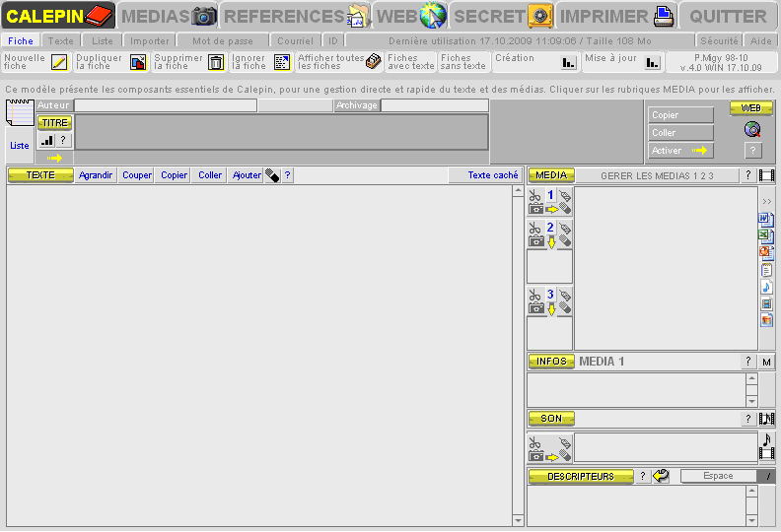The image size is (781, 532).
Task: Click the Copier button near WEB
Action: point(680,115)
